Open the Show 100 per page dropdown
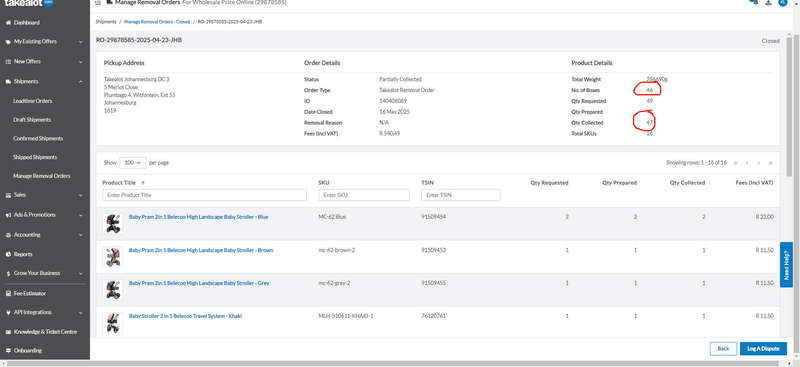This screenshot has width=800, height=367. point(133,163)
